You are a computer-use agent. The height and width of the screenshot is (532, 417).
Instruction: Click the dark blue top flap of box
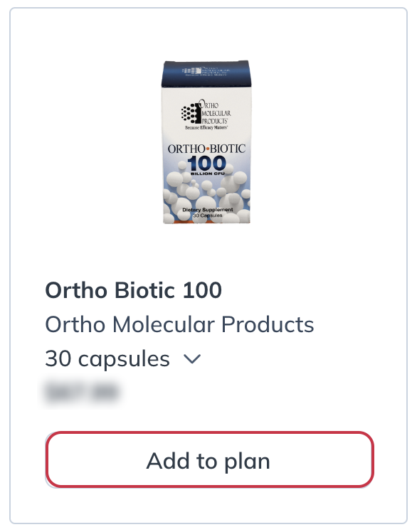206,73
